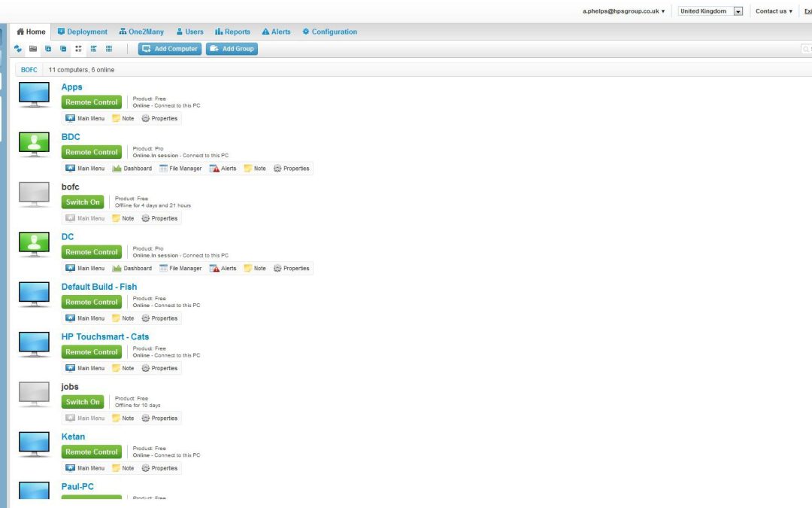Open File Manager for the BDC computer
Viewport: 812px width, 508px height.
click(x=180, y=169)
